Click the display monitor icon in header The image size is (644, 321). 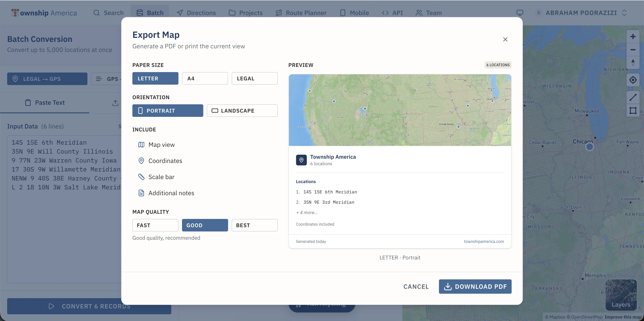tap(520, 13)
